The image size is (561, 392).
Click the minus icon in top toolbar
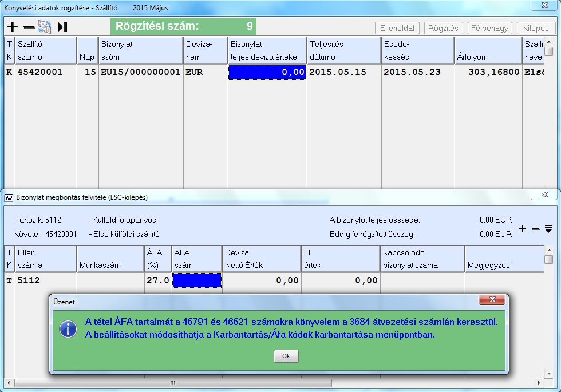29,27
